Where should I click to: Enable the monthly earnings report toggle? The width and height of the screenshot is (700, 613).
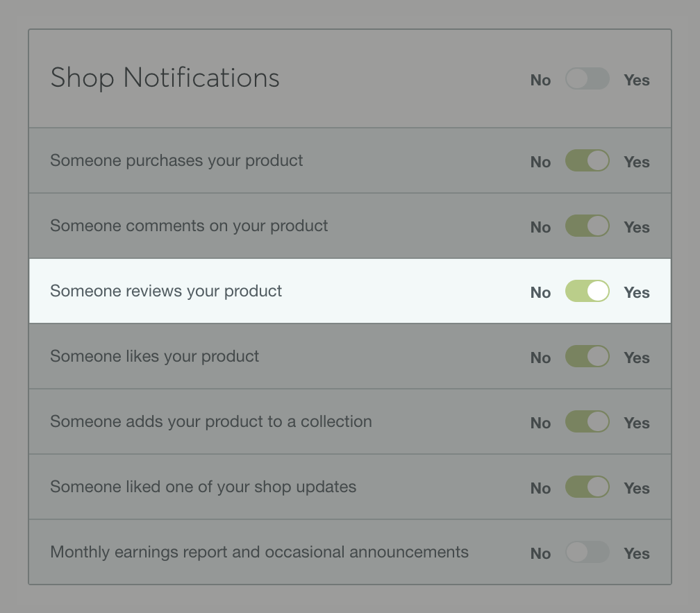[587, 553]
